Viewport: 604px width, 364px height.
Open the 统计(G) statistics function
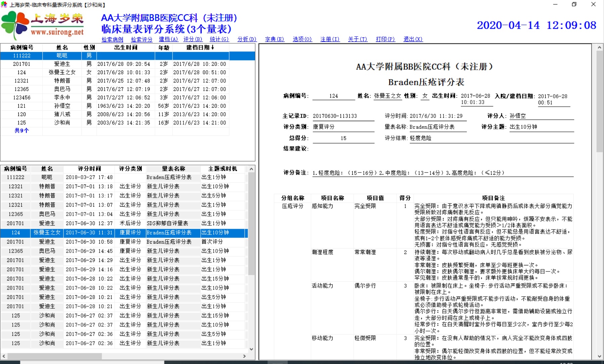[219, 39]
